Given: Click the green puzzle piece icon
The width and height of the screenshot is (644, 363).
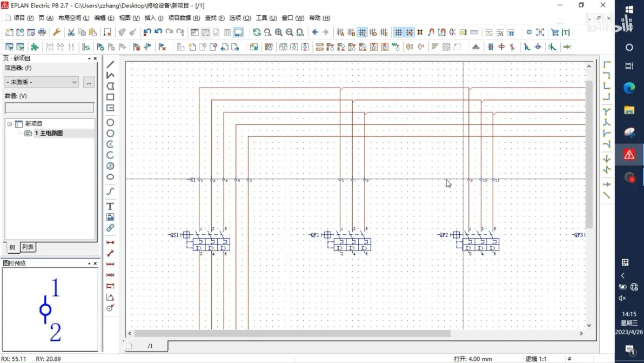Looking at the screenshot, I should click(x=35, y=47).
